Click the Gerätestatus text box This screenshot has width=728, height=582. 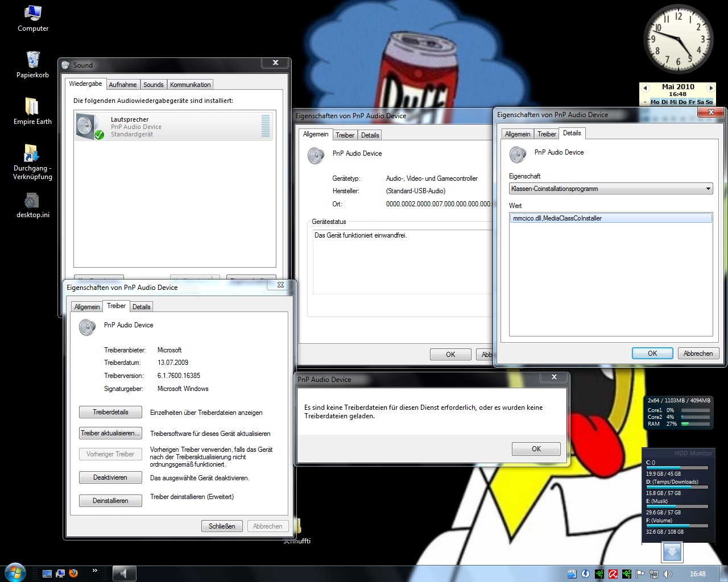click(403, 261)
